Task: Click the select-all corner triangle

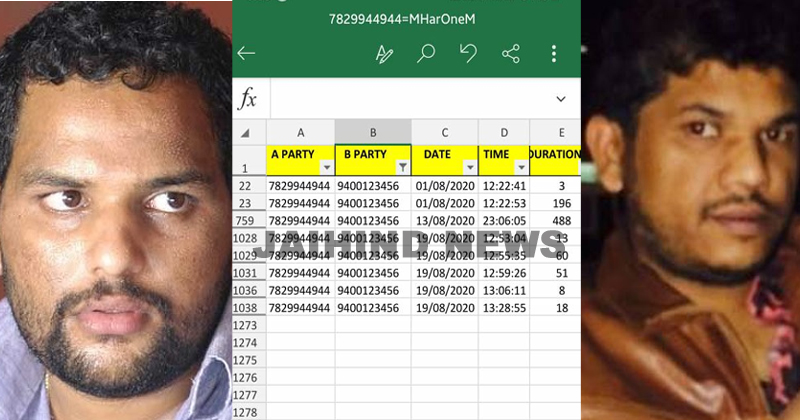Action: point(245,134)
